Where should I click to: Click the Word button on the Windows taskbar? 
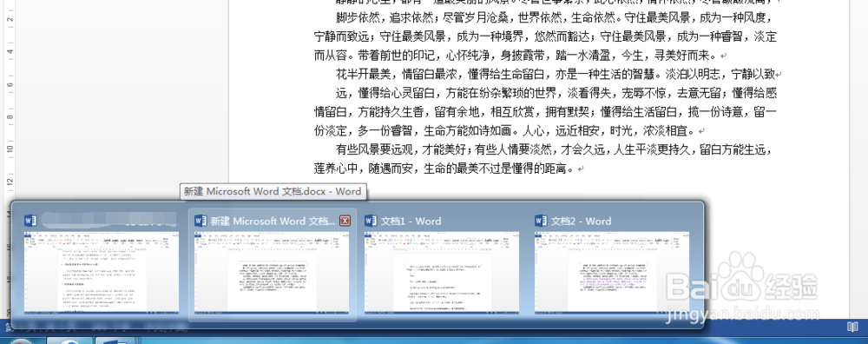pos(115,341)
